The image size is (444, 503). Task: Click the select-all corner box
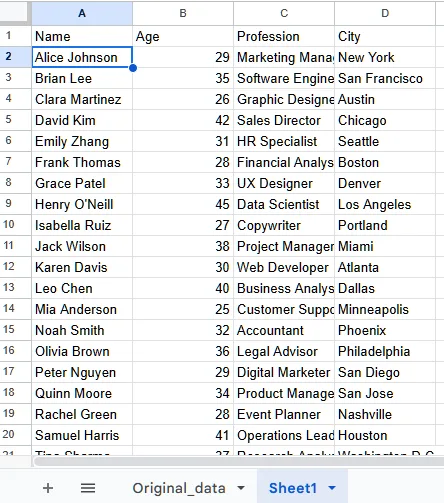pyautogui.click(x=14, y=13)
